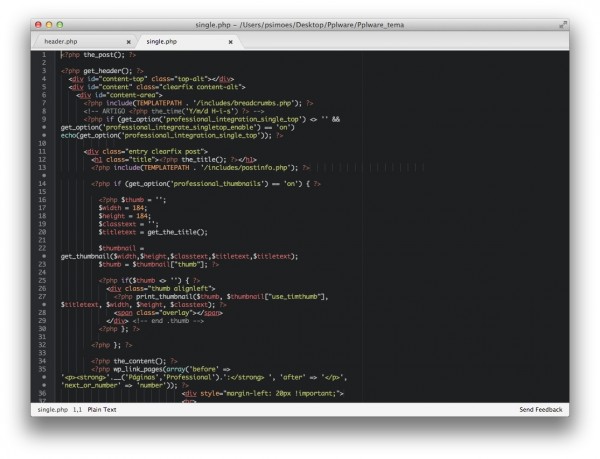This screenshot has width=600, height=459.
Task: Click the get_thumbnail( wrapped call line
Action: point(179,256)
